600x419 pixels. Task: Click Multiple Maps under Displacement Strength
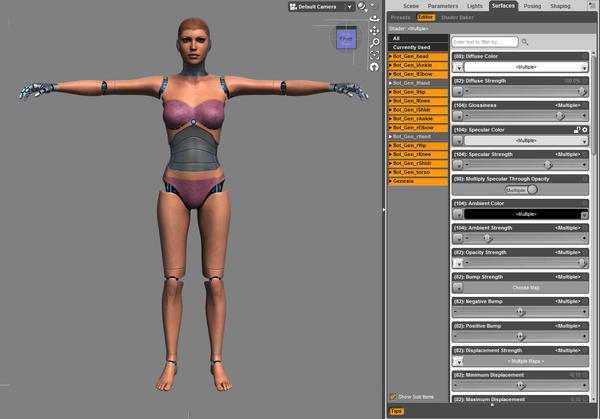526,361
